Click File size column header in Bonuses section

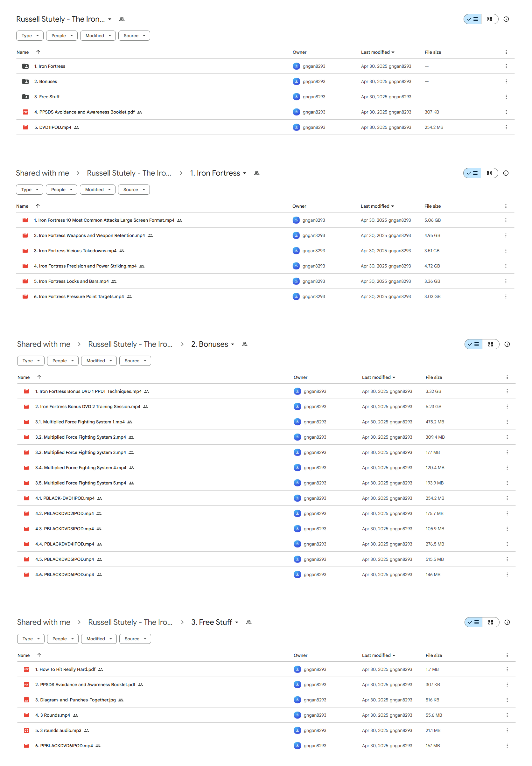point(434,378)
